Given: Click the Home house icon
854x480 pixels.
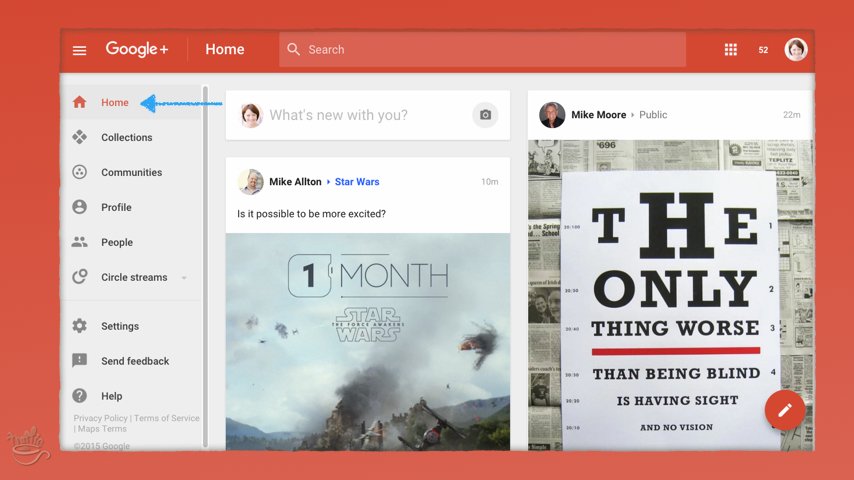Looking at the screenshot, I should point(80,102).
